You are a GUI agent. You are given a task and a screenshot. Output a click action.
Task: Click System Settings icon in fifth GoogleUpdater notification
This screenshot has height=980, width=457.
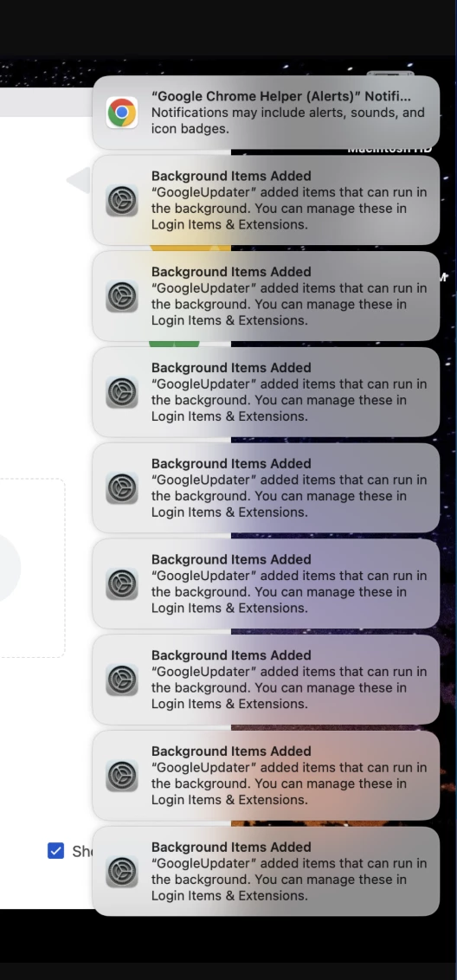coord(122,583)
